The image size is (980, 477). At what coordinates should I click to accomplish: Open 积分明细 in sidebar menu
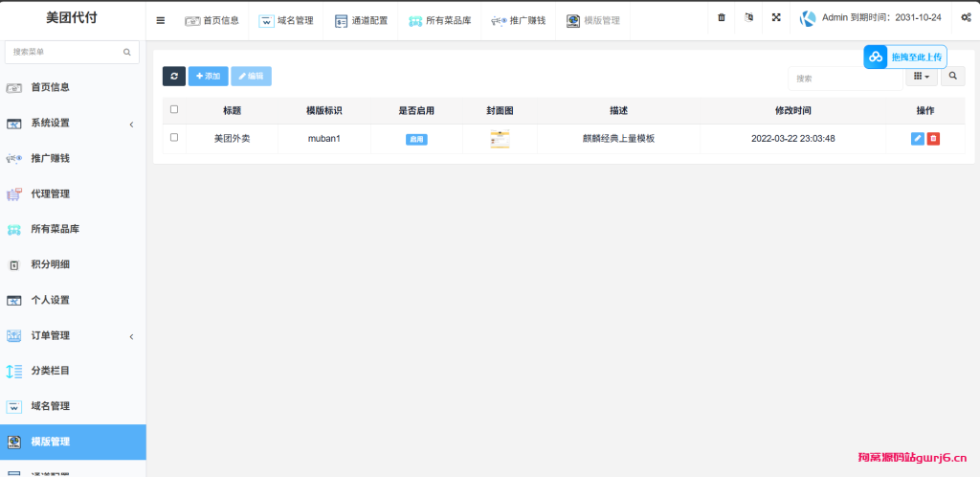pos(50,264)
